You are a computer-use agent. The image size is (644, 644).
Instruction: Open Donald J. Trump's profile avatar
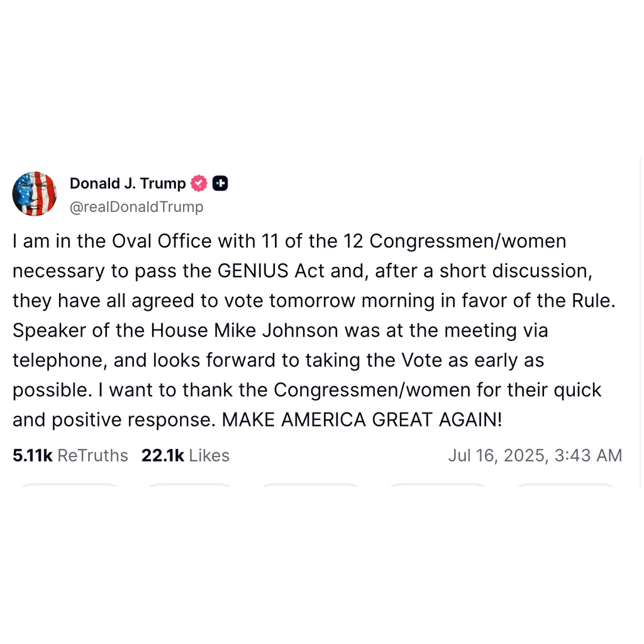pos(35,194)
